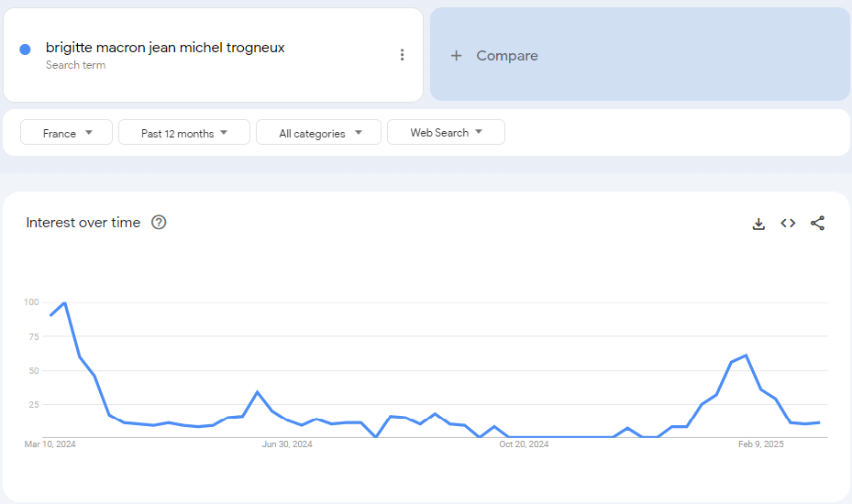Edit the 'brigitte macron jean michel trogneux' term
852x504 pixels.
(165, 48)
